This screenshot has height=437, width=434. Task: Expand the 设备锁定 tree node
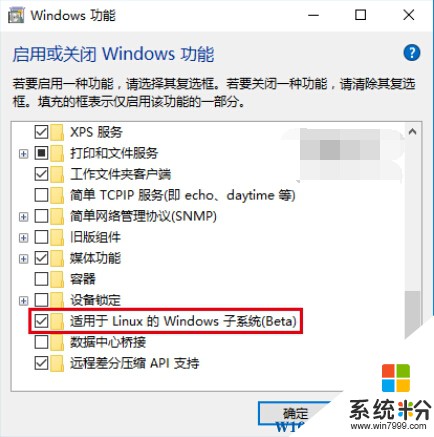(23, 301)
